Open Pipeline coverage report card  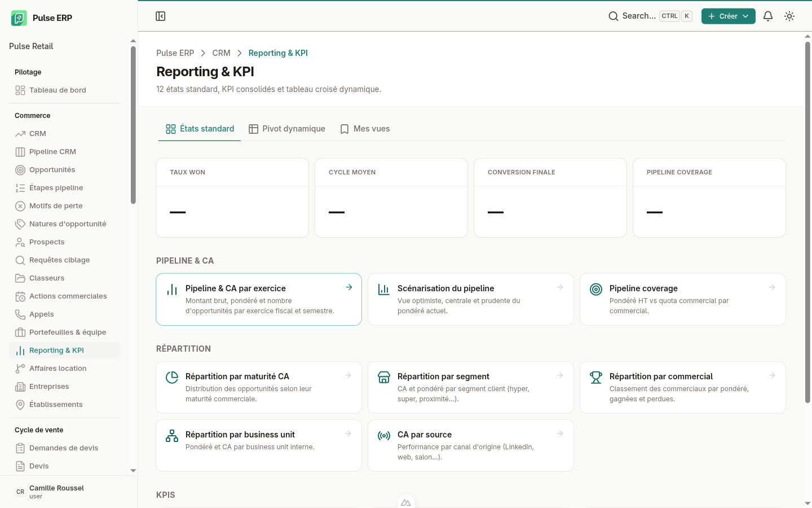point(683,299)
